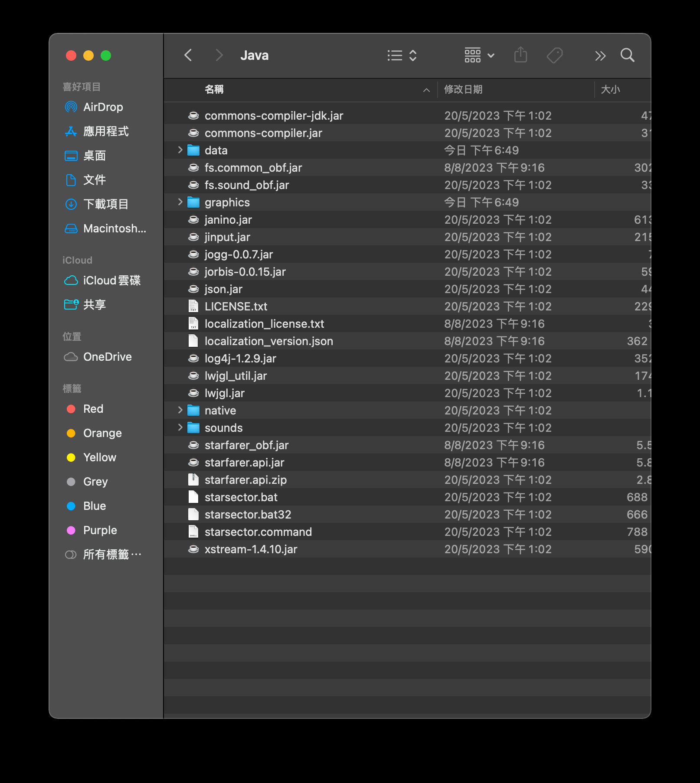This screenshot has height=783, width=700.
Task: Open 下載項目 folder in sidebar
Action: (105, 204)
